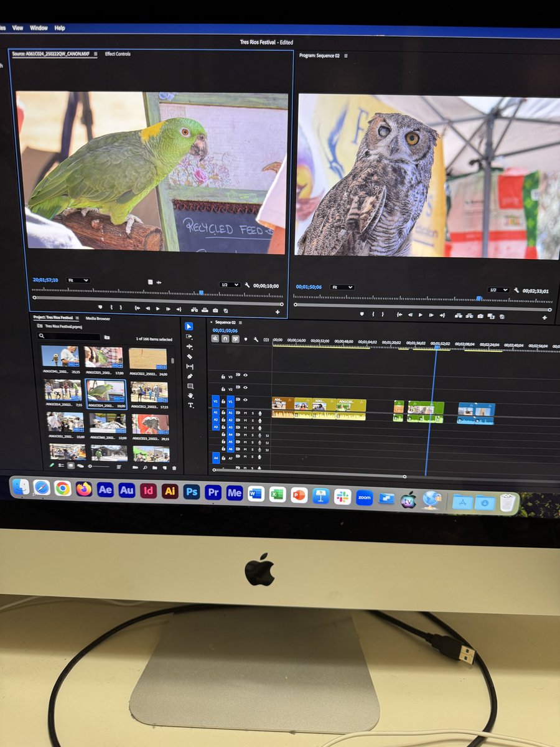Open Source monitor button editor plus
The width and height of the screenshot is (560, 747).
pos(278,312)
